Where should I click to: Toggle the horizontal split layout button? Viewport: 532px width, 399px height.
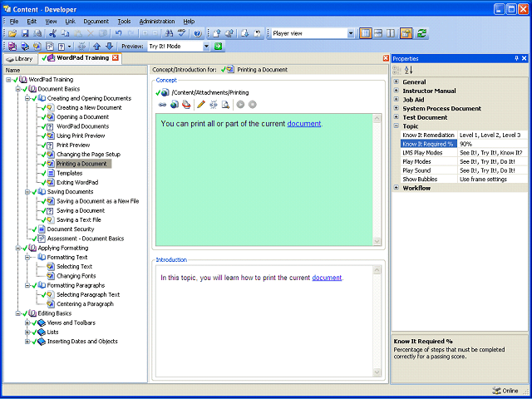click(378, 33)
